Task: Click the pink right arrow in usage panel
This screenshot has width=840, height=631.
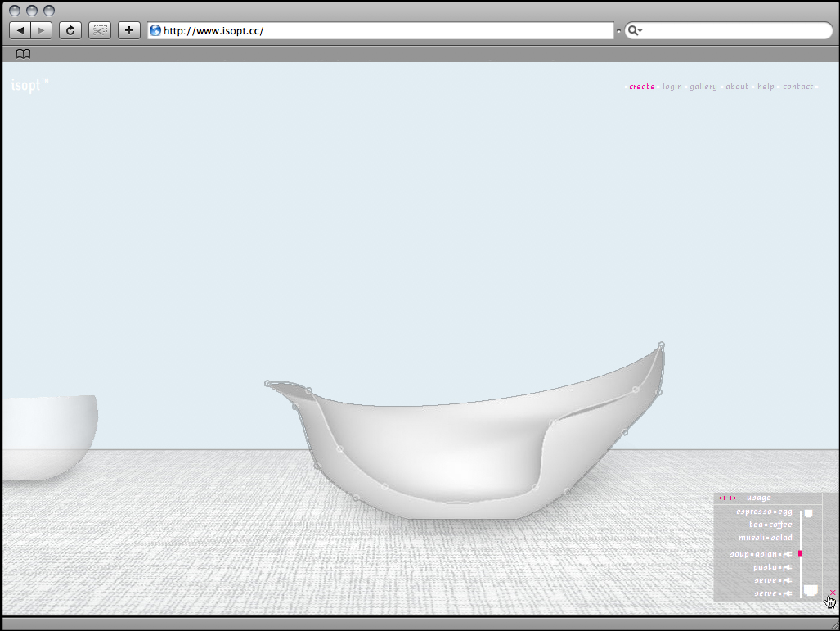Action: 733,498
